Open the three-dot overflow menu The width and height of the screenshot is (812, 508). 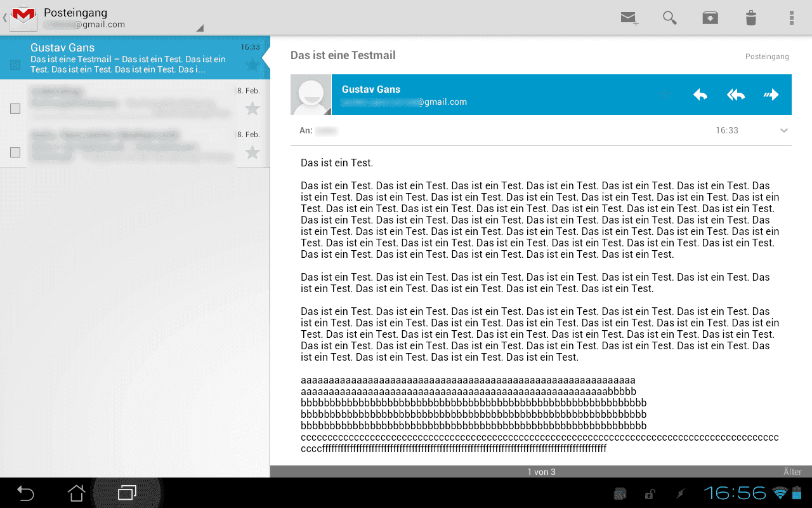791,18
